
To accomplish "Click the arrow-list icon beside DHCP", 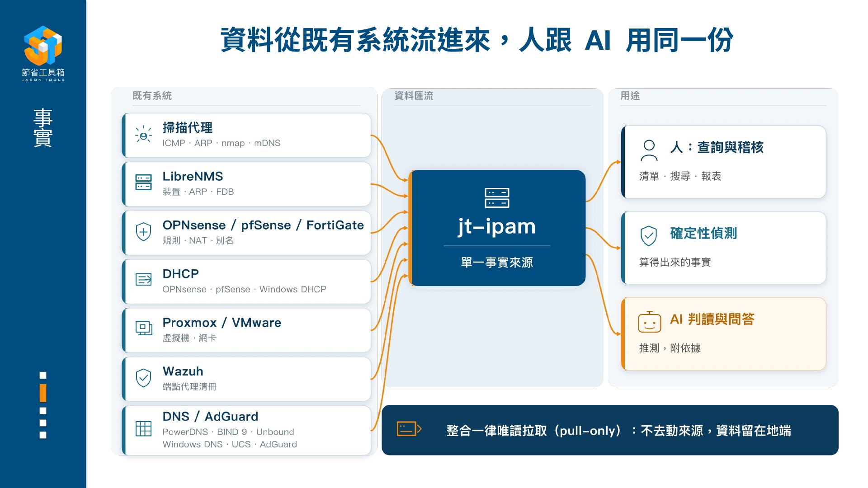I will (143, 279).
